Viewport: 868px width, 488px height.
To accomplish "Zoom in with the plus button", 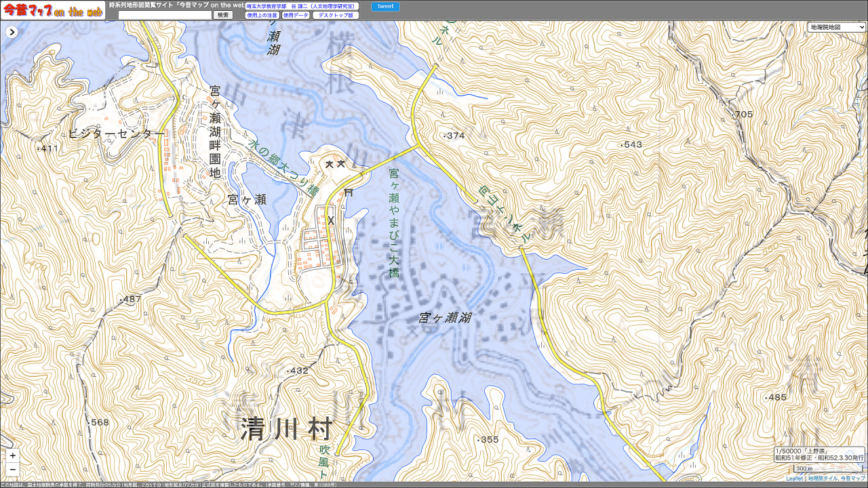I will tap(12, 455).
